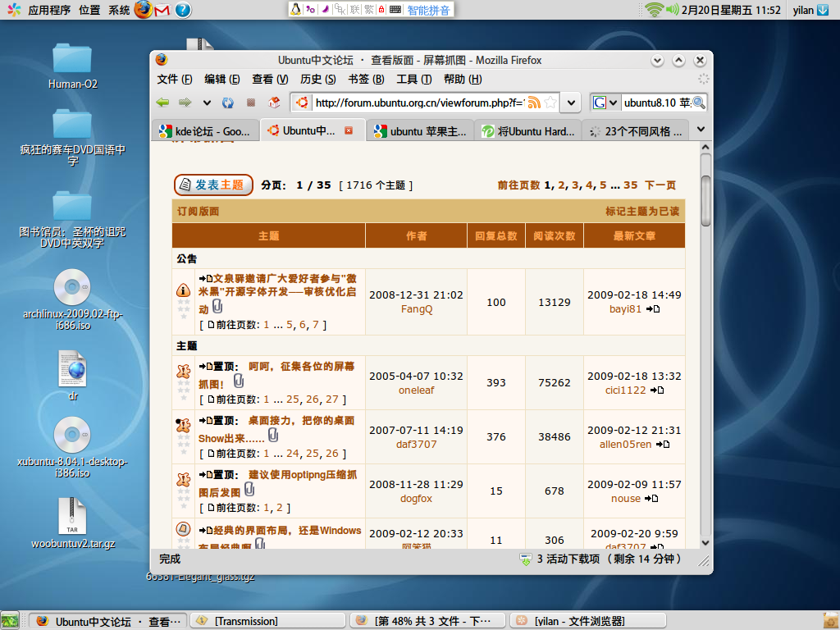Viewport: 840px width, 630px height.
Task: Go to page 35 of the forum
Action: (x=631, y=185)
